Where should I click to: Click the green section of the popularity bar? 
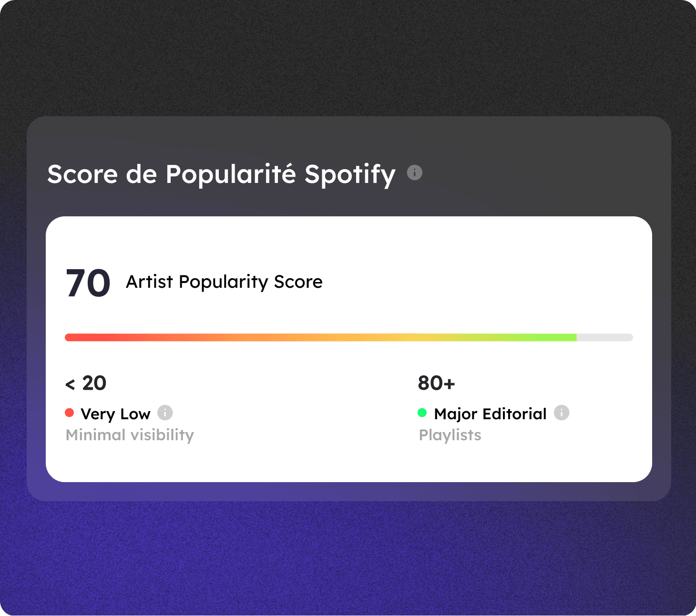pyautogui.click(x=548, y=337)
